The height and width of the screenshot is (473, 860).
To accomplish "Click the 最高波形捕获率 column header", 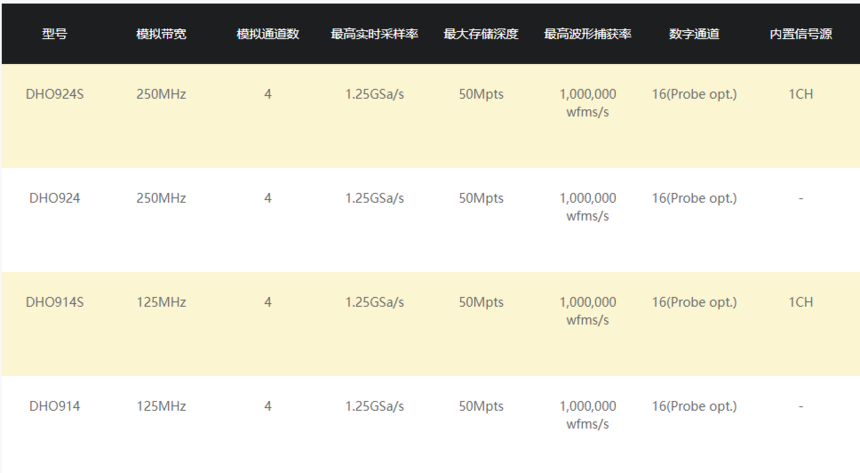I will point(587,34).
